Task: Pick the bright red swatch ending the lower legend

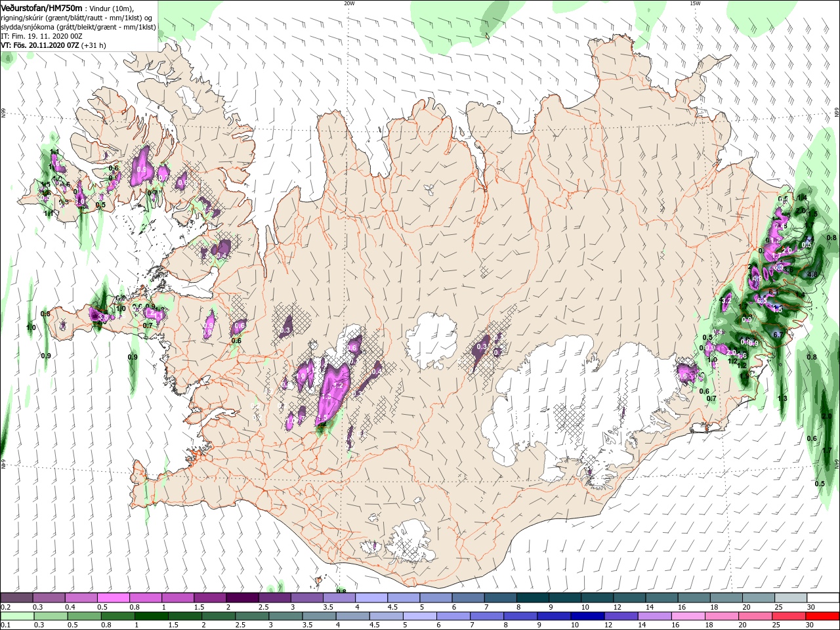Action: [822, 616]
